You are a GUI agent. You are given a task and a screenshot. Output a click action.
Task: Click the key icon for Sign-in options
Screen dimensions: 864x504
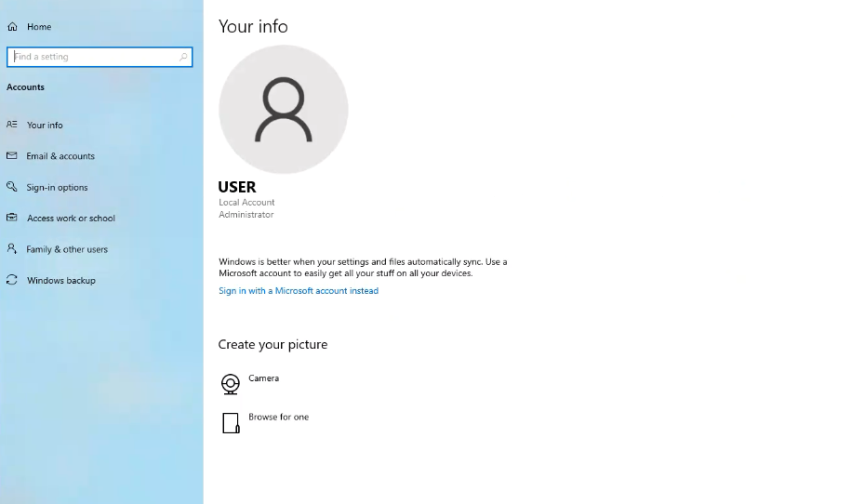12,187
